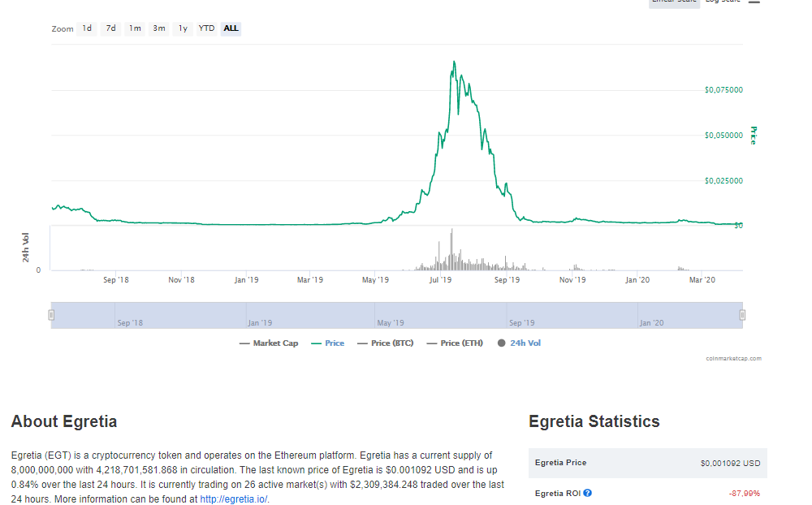Screen dimensions: 812x505
Task: Toggle the Price series in legend
Action: [328, 343]
